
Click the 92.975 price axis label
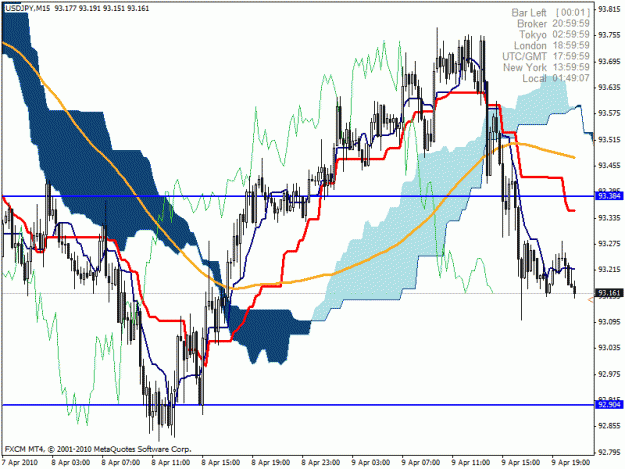coord(609,374)
